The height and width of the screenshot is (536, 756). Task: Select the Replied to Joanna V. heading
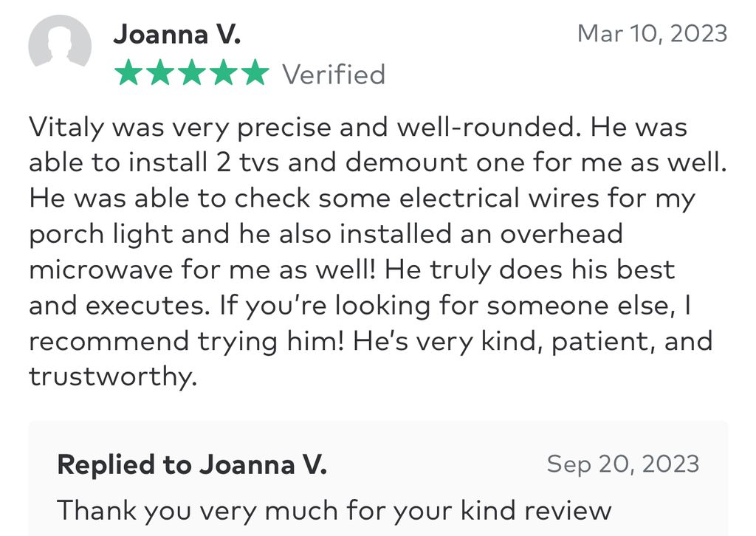click(192, 464)
